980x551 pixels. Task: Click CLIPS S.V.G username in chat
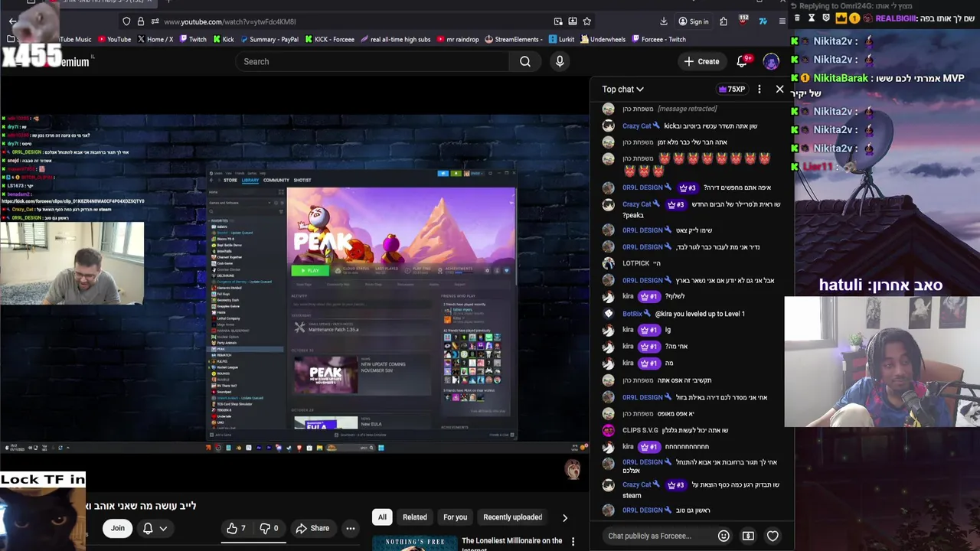point(640,430)
